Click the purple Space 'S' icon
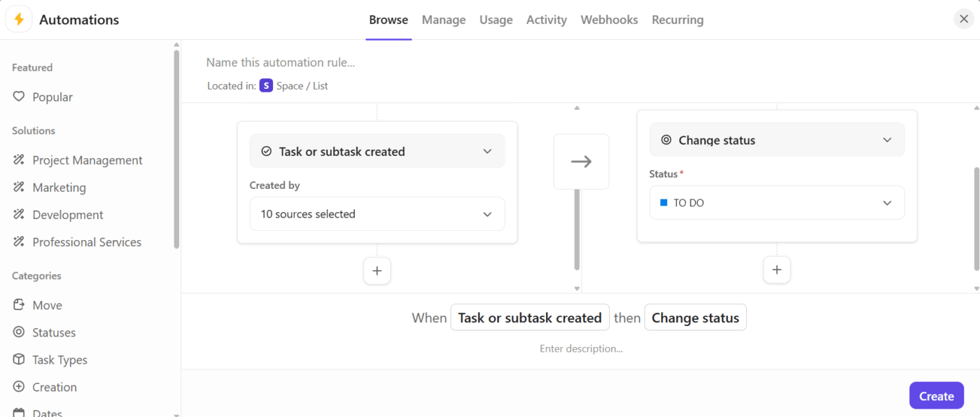 (x=266, y=85)
